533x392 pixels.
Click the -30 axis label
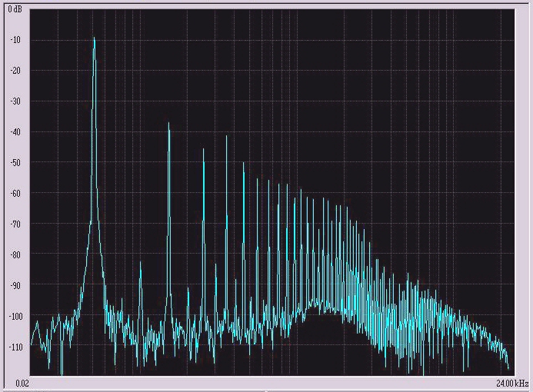15,101
